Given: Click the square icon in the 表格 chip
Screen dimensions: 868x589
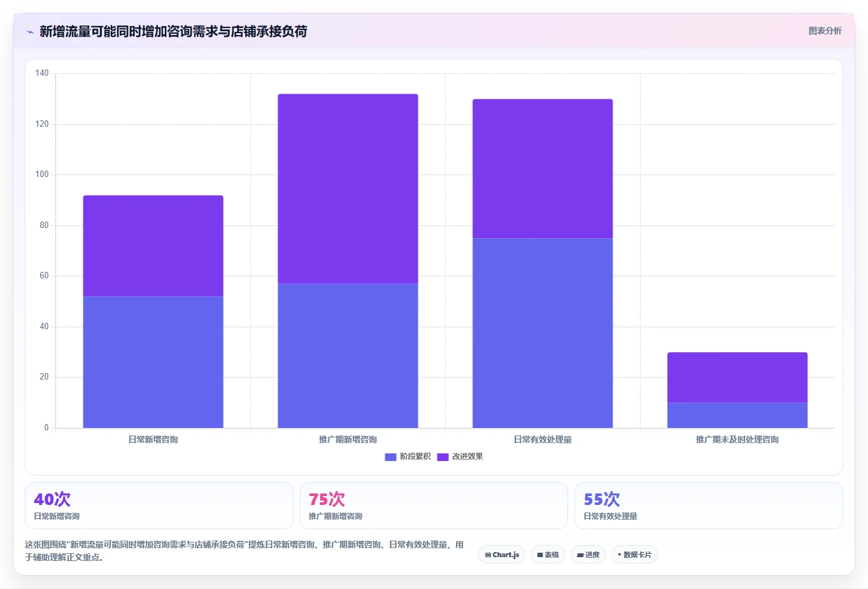Looking at the screenshot, I should (540, 555).
